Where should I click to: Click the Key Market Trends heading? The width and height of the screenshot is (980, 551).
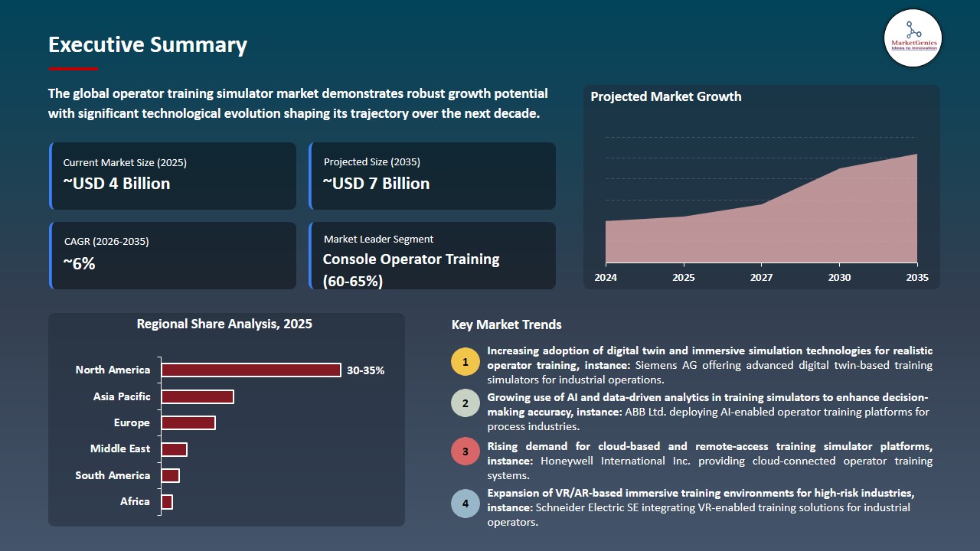pyautogui.click(x=507, y=325)
